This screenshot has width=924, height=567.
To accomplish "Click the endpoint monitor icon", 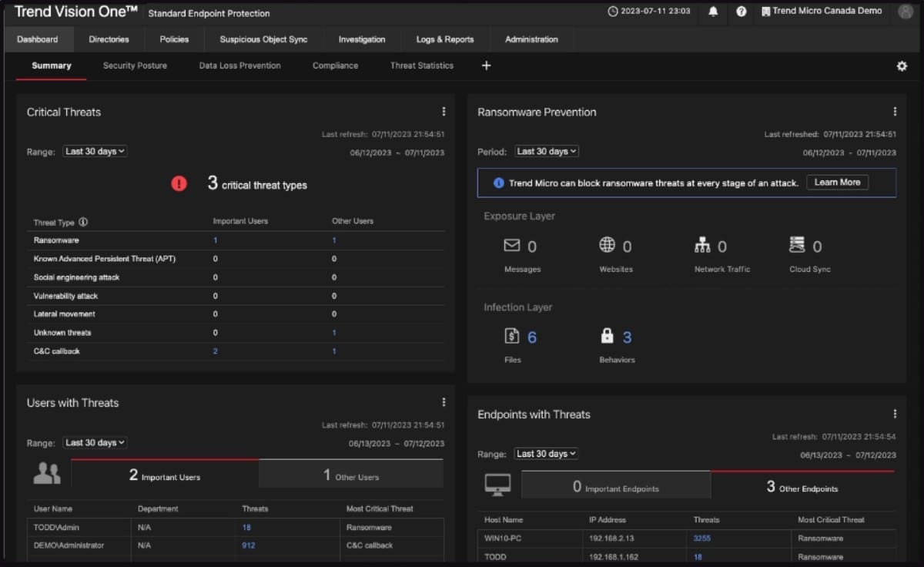I will pyautogui.click(x=497, y=485).
